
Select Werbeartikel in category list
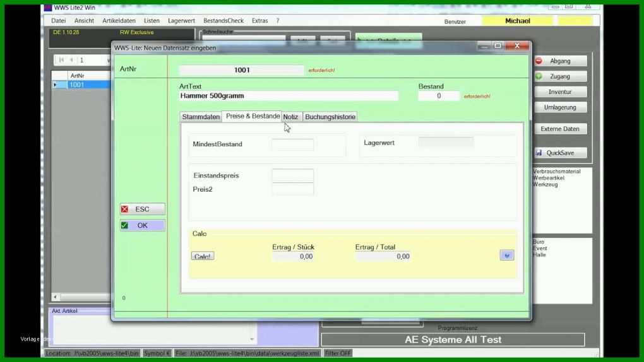(548, 178)
